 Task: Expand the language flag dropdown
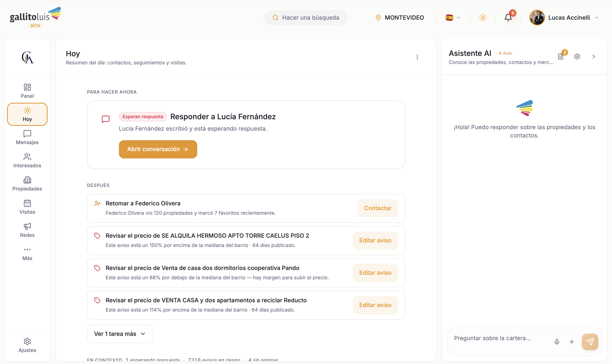(x=452, y=18)
